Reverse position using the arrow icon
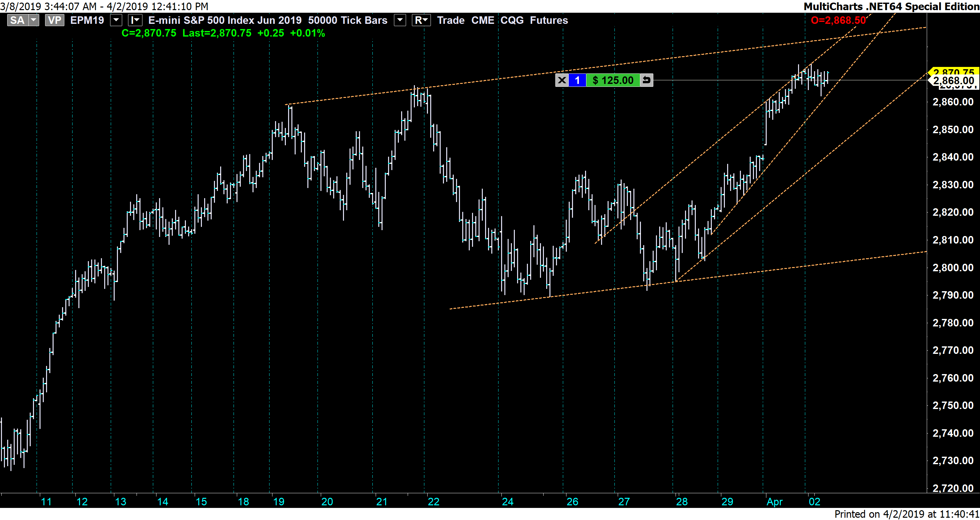 point(646,80)
